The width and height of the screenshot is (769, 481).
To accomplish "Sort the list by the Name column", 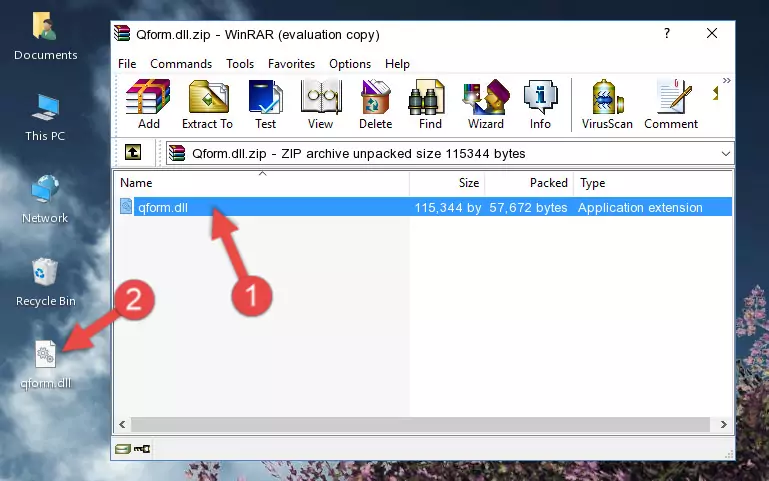I will 262,183.
